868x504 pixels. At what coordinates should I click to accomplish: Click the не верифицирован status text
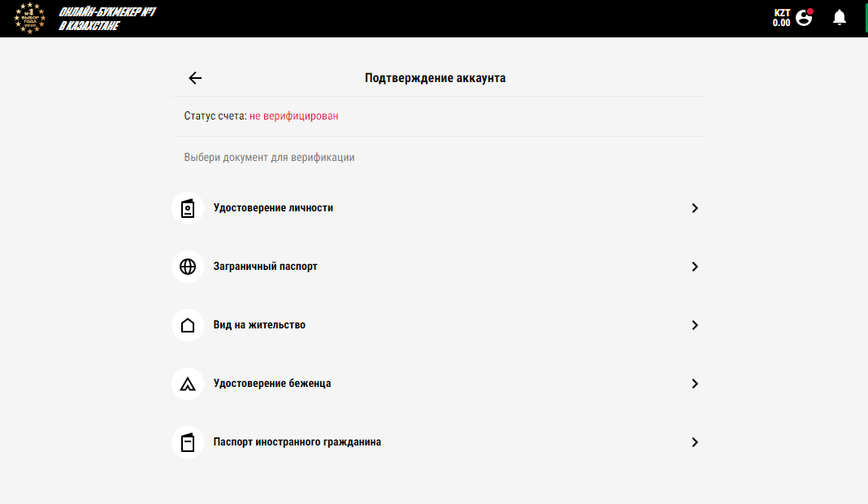click(x=294, y=115)
